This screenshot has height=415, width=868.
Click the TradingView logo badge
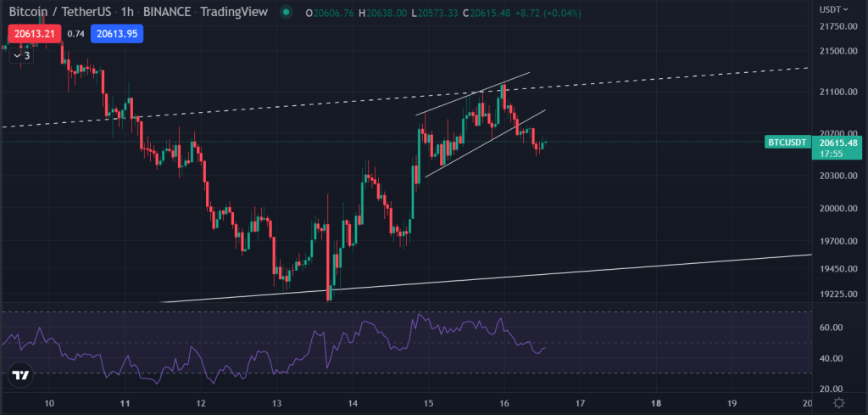point(20,376)
